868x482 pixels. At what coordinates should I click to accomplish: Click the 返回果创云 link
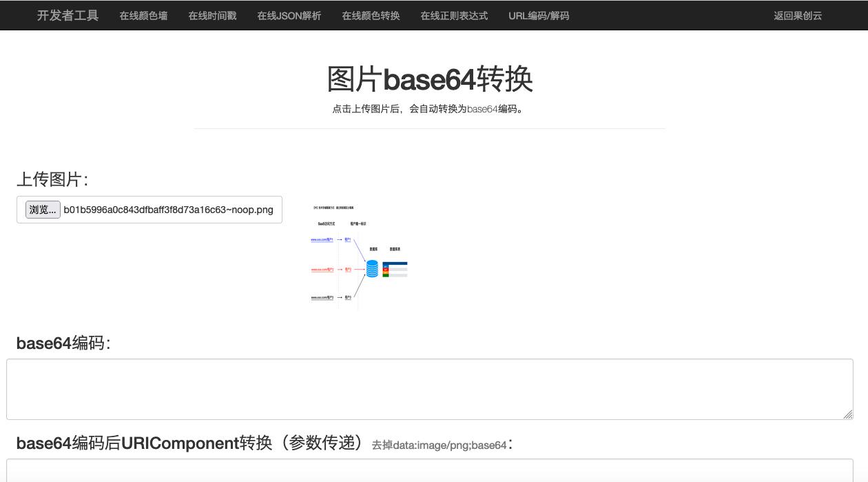click(x=798, y=15)
